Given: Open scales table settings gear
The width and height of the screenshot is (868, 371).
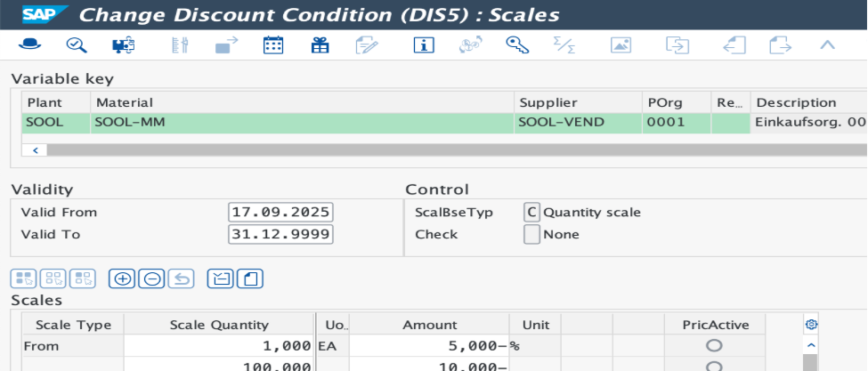Looking at the screenshot, I should click(x=810, y=325).
